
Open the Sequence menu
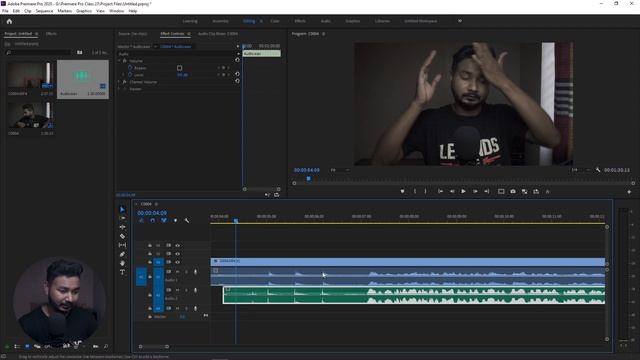[44, 11]
